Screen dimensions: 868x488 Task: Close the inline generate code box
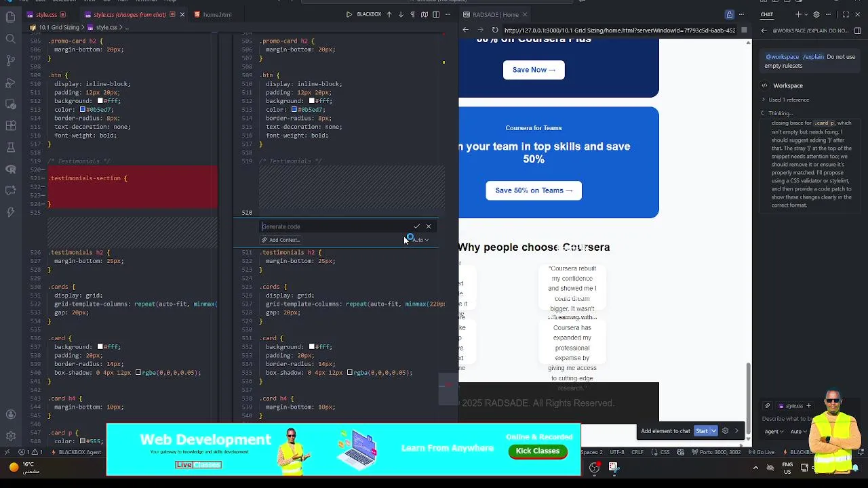point(429,226)
